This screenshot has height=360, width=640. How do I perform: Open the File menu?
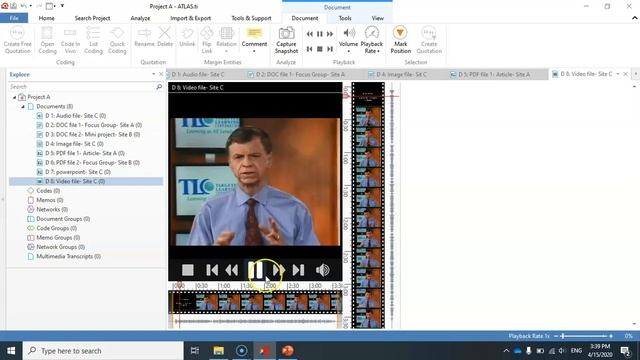click(14, 18)
